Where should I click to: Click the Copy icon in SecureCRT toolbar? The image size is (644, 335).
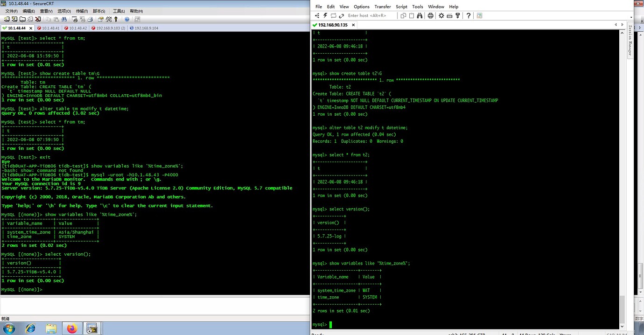tap(48, 19)
